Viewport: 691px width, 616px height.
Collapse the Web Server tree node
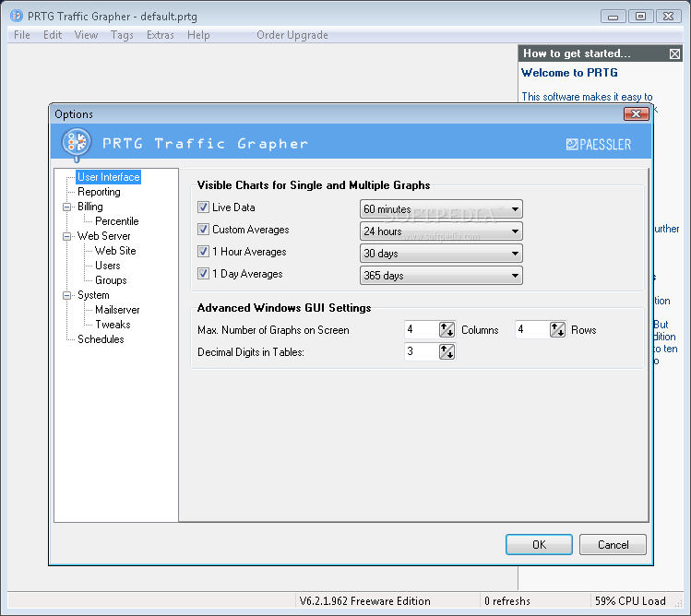tap(66, 236)
